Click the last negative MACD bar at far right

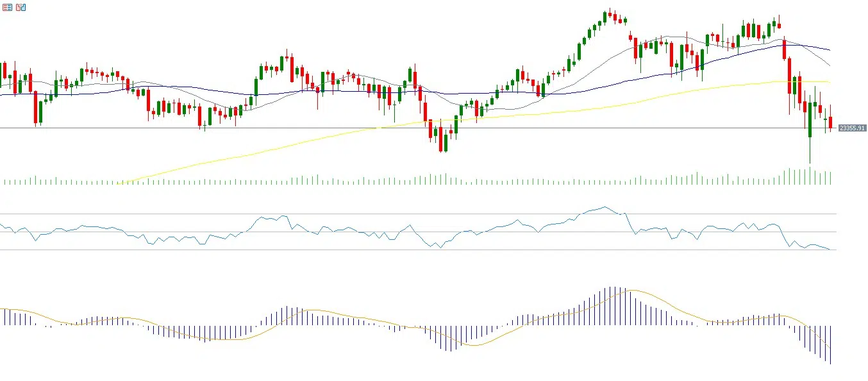click(x=831, y=345)
